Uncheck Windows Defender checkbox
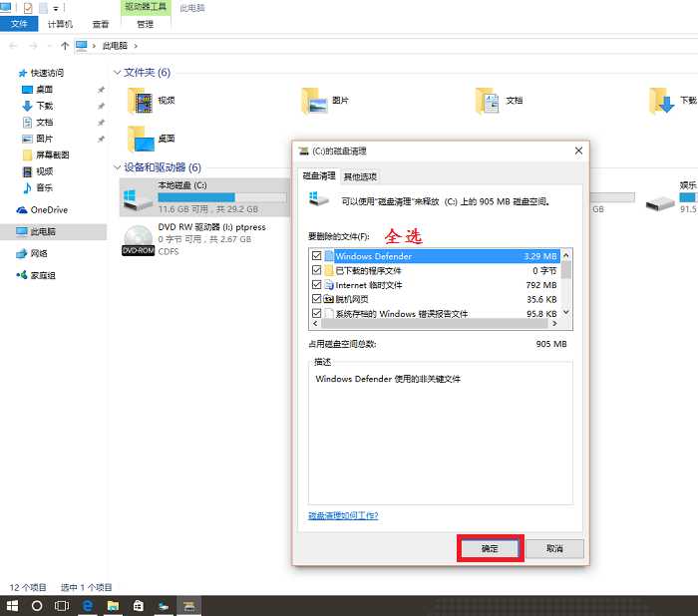The height and width of the screenshot is (616, 698). point(316,255)
